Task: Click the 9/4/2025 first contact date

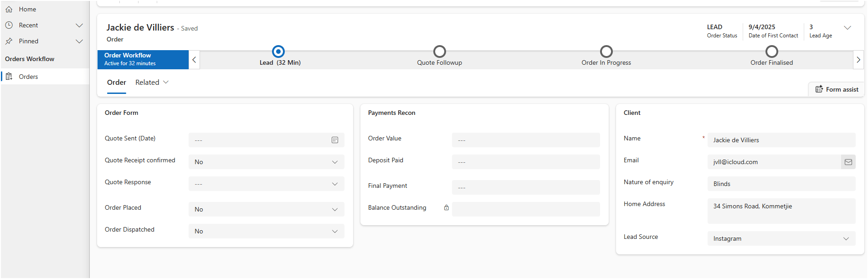Action: click(762, 27)
